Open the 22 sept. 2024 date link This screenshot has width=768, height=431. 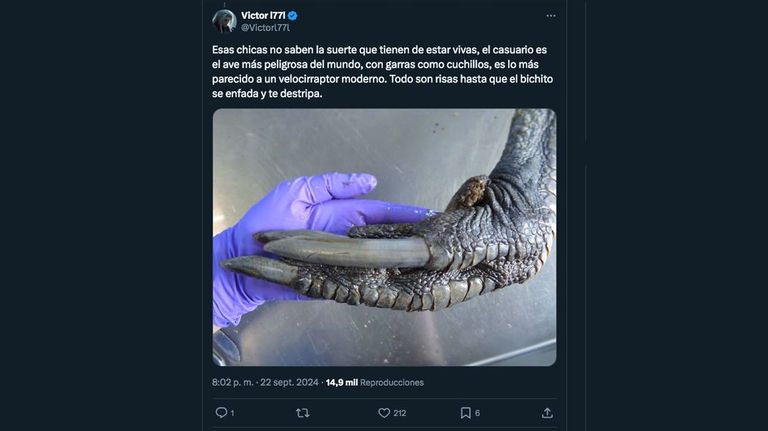[289, 383]
